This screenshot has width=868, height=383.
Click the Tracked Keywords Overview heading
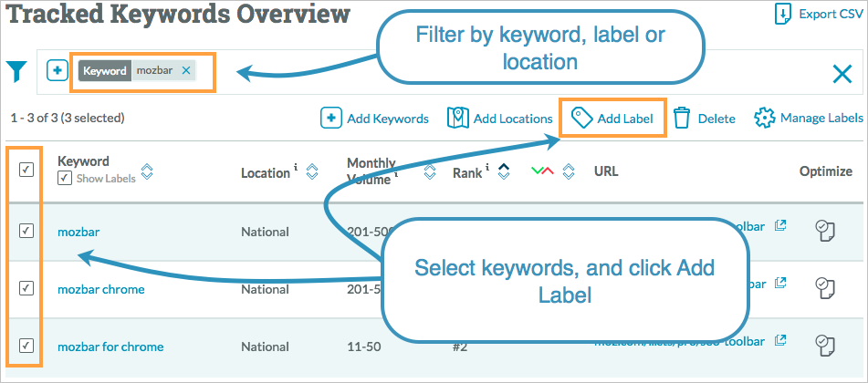[179, 15]
